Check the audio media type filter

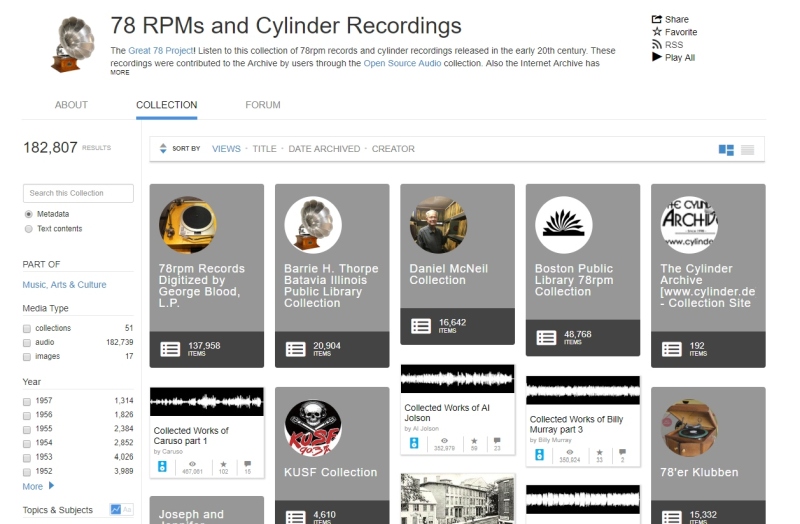pyautogui.click(x=27, y=343)
